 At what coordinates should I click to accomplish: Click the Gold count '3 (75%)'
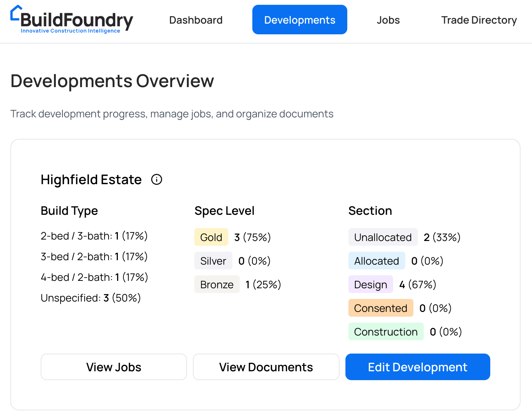pos(253,237)
